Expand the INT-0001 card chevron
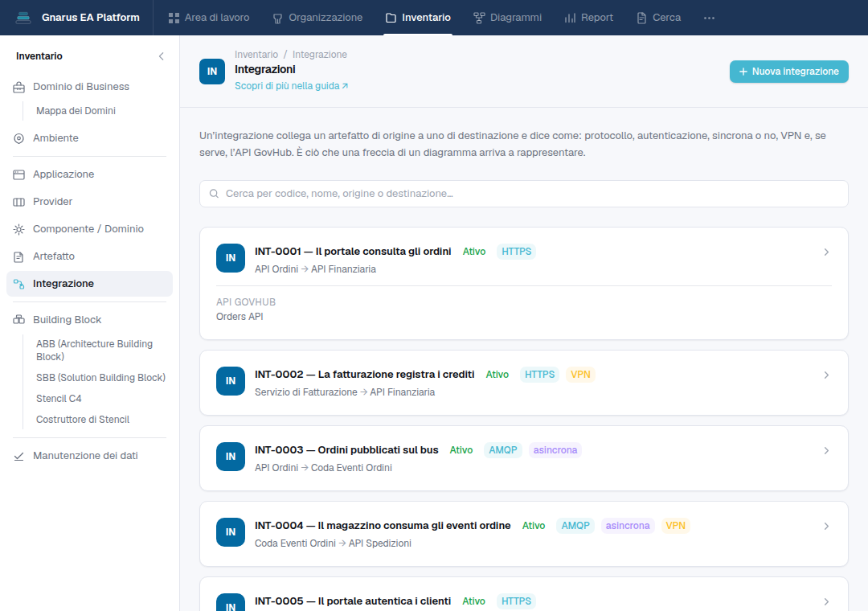Viewport: 868px width, 611px height. point(826,252)
